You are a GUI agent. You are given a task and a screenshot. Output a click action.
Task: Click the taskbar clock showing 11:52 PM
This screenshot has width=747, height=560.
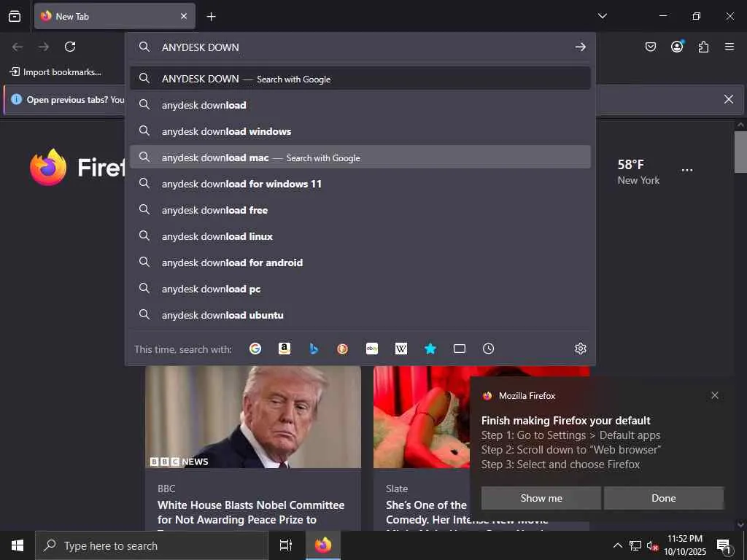click(685, 545)
